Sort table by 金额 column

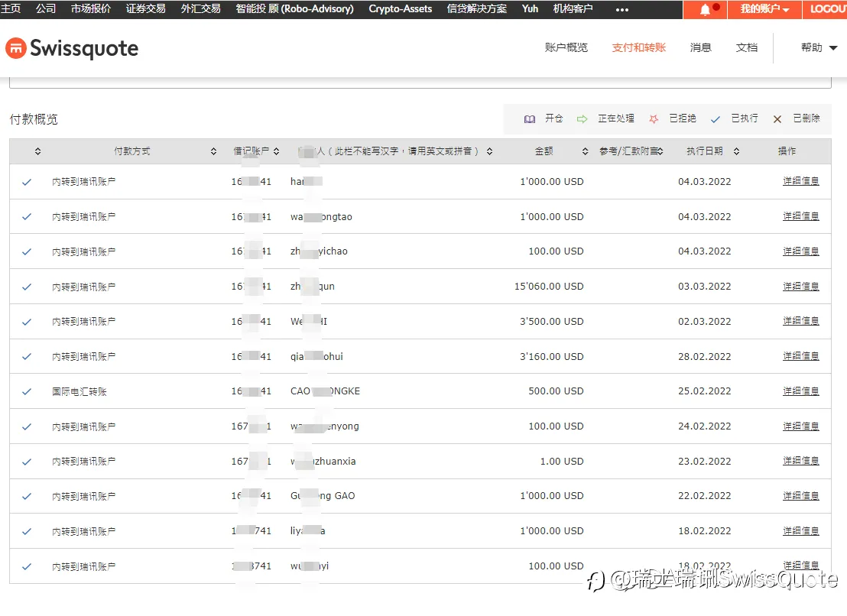[585, 151]
